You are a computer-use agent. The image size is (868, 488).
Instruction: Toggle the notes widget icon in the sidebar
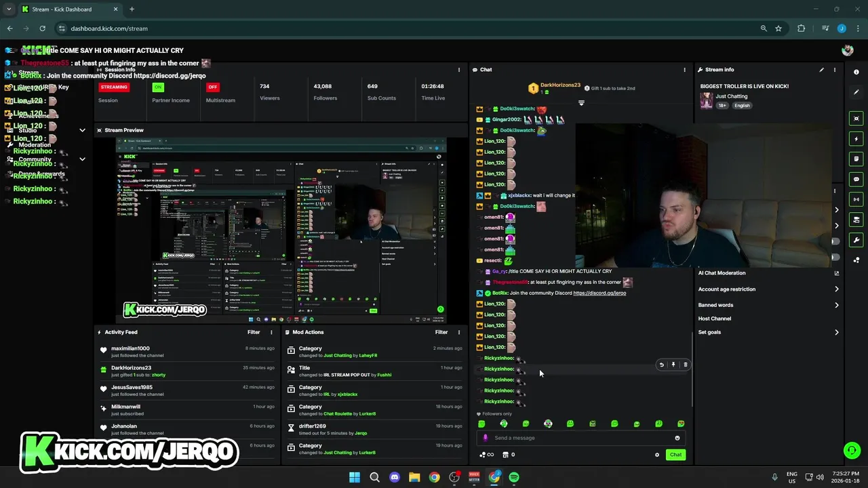tap(856, 159)
